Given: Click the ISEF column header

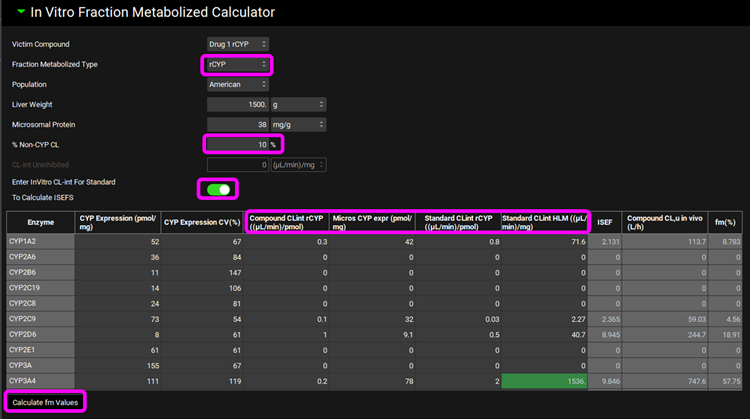Looking at the screenshot, I should (606, 223).
